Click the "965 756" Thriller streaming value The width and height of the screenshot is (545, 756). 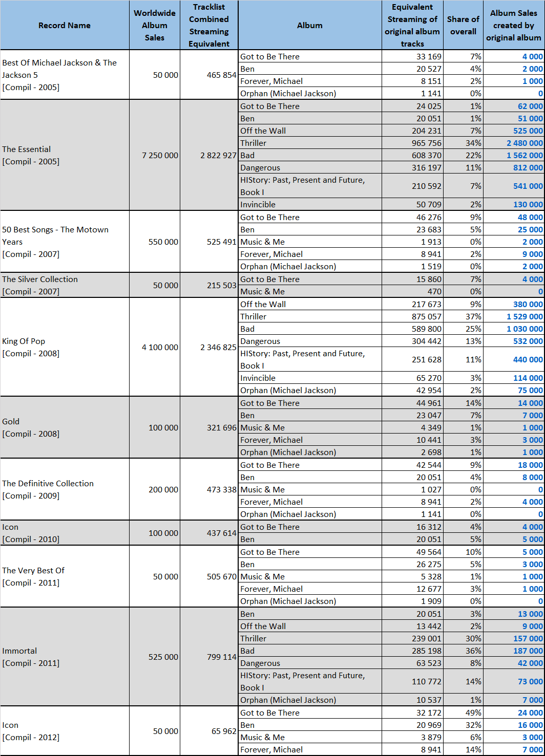coord(426,143)
